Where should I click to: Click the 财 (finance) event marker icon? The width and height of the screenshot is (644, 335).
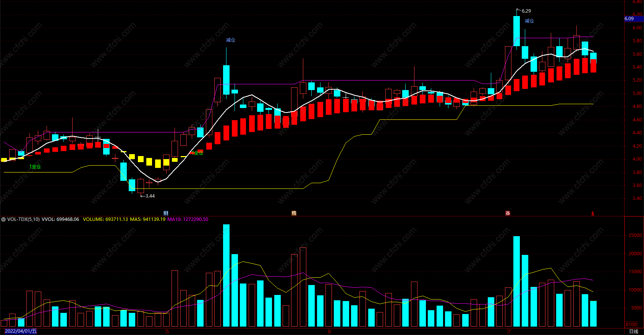166,213
